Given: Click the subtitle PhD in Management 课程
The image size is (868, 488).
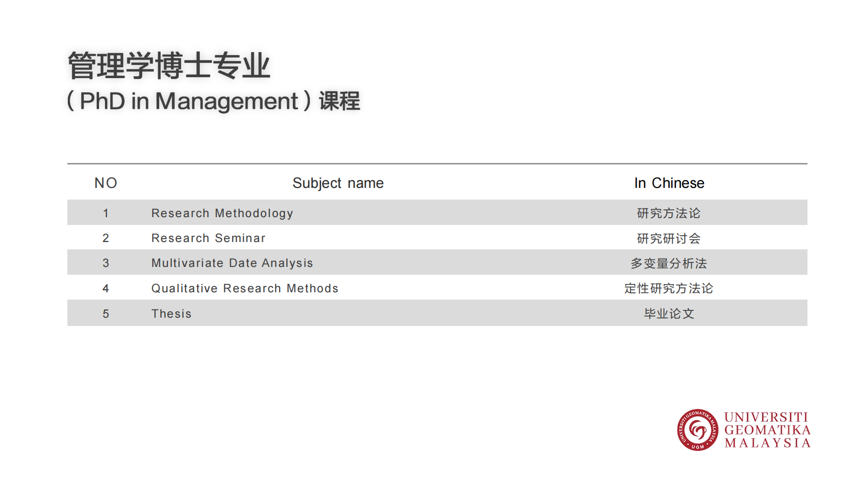Looking at the screenshot, I should (x=213, y=101).
